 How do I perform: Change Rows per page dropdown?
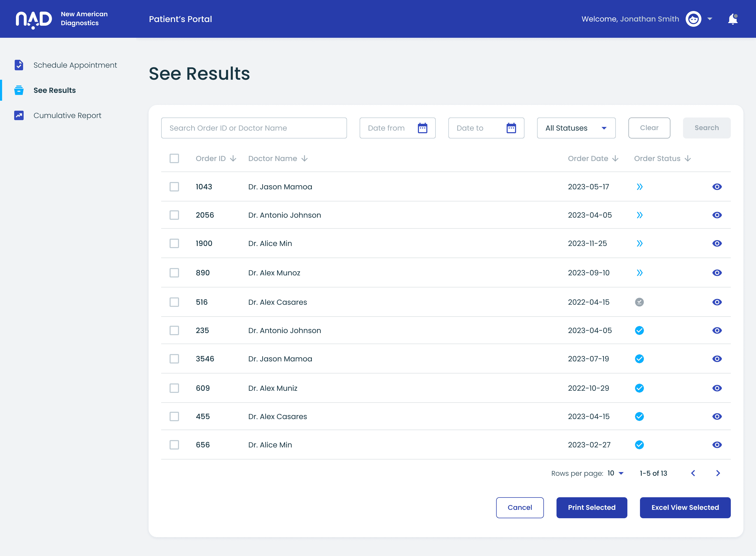(616, 473)
